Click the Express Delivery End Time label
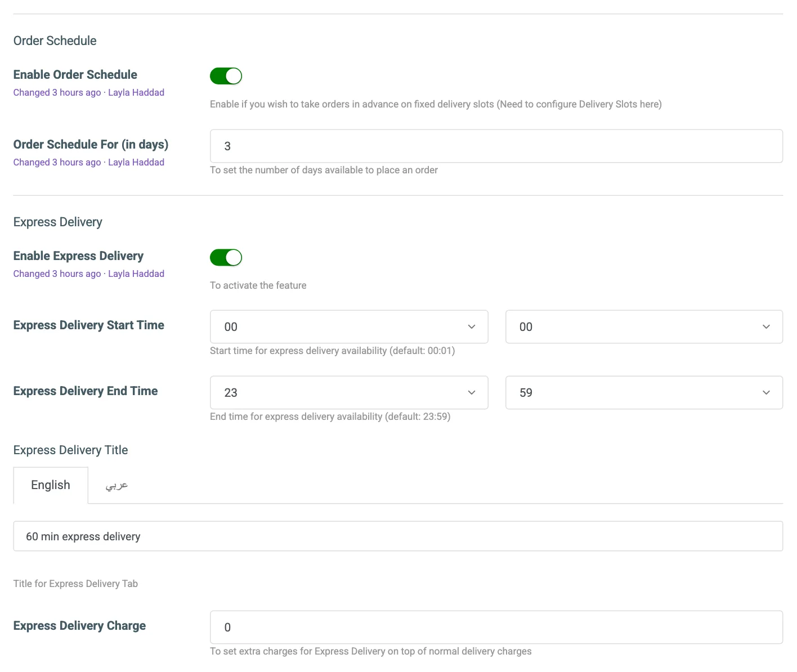797x672 pixels. [86, 391]
